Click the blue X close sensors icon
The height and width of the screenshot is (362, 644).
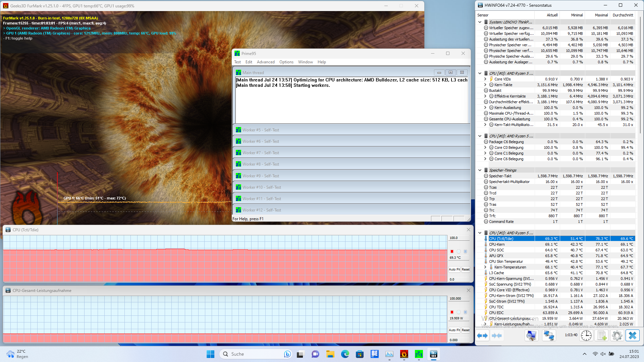tap(632, 336)
